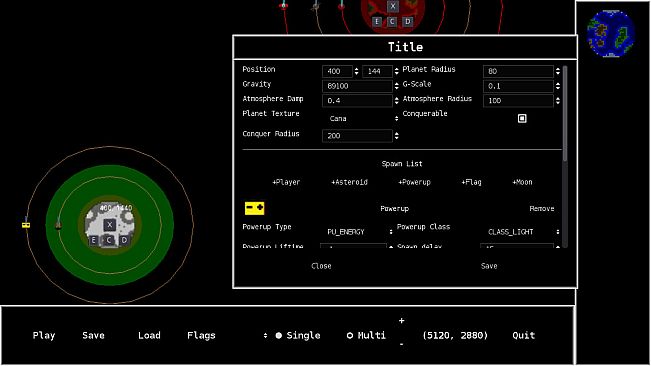Add a Flag spawn
Viewport: 651px width, 366px height.
pos(471,182)
